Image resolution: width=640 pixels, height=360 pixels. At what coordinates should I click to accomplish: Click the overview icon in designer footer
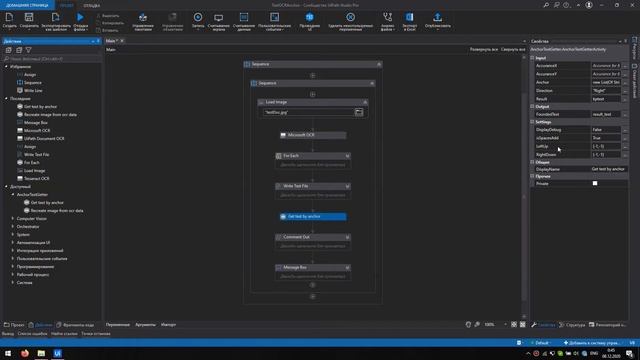click(x=522, y=324)
